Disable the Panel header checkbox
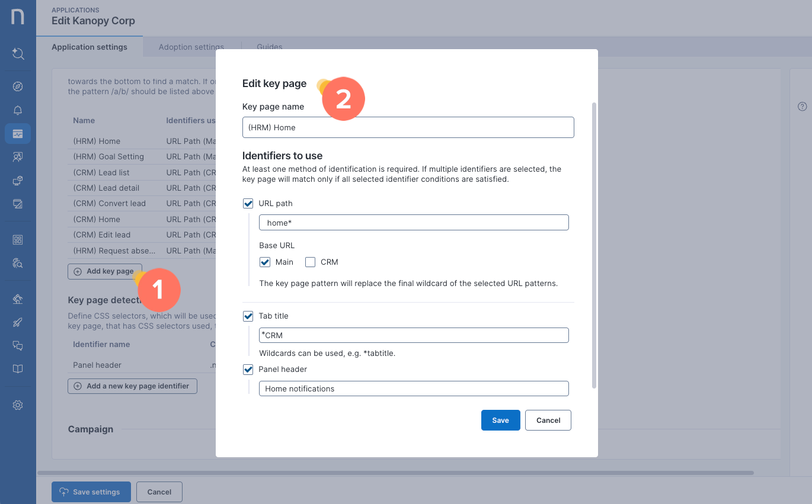Image resolution: width=812 pixels, height=504 pixels. coord(248,370)
